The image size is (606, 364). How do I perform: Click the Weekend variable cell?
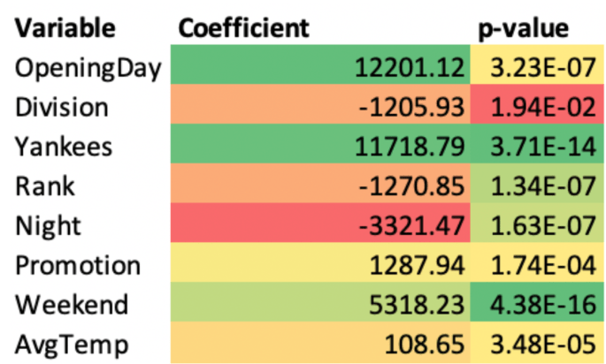(x=71, y=306)
